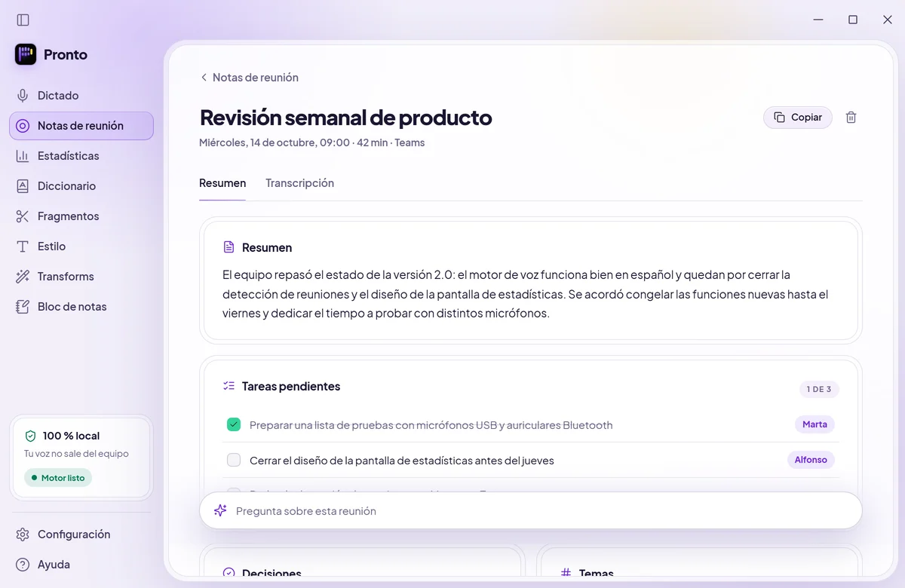905x588 pixels.
Task: Click the document icon beside Resumen heading
Action: (229, 247)
